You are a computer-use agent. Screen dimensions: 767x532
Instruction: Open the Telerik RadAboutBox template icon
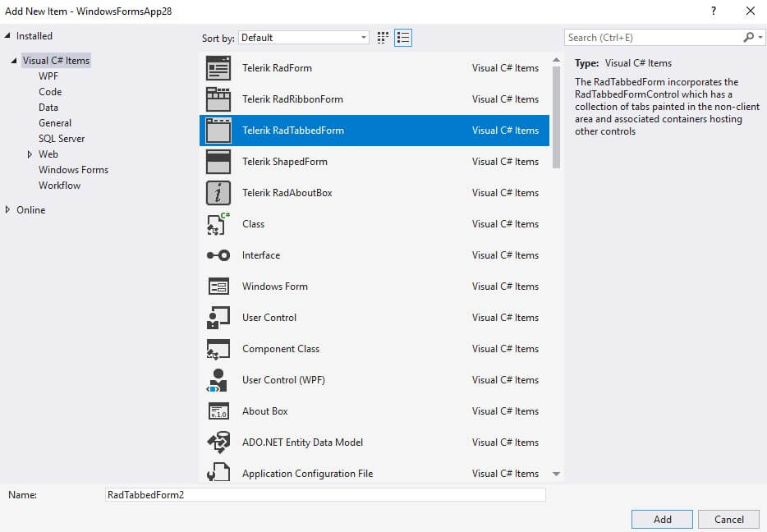[218, 193]
